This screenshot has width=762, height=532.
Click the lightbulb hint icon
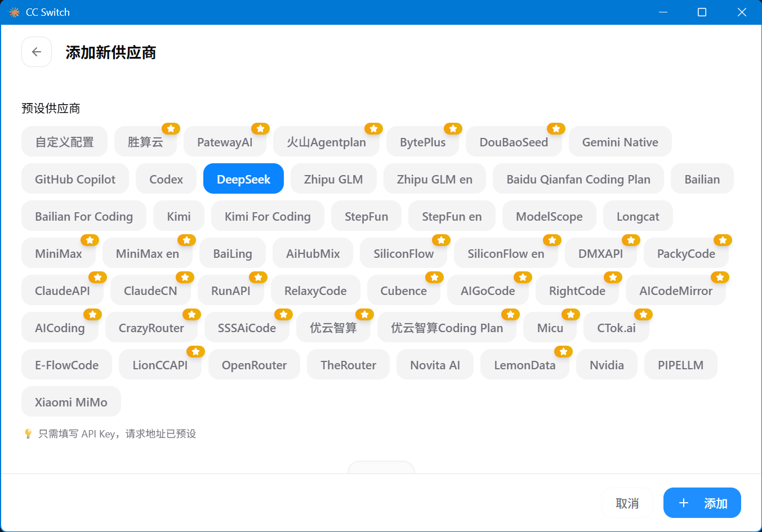28,433
